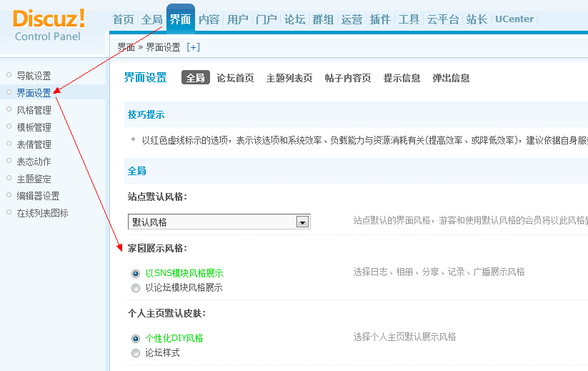Switch to the 帖子内容页 sub-tab

(x=348, y=78)
